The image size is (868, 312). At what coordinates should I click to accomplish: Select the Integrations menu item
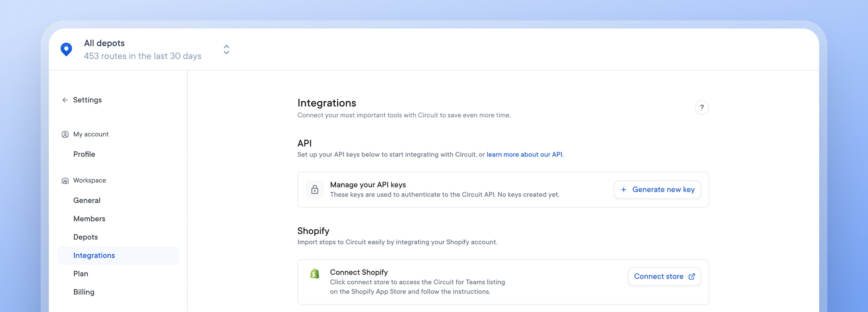94,255
